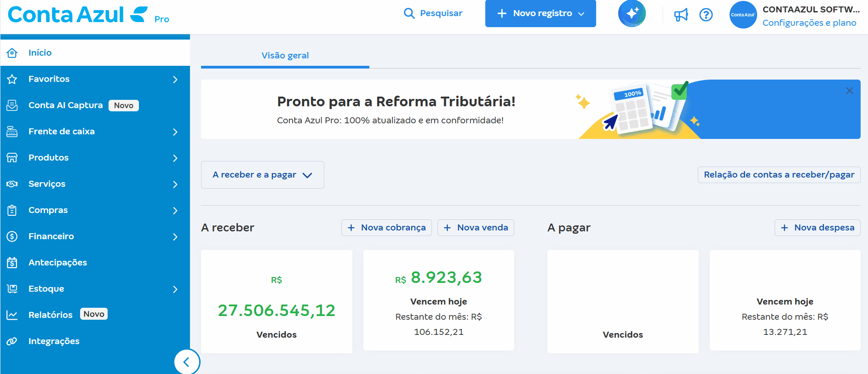Click the Produtos store icon
The width and height of the screenshot is (868, 374).
coord(12,158)
